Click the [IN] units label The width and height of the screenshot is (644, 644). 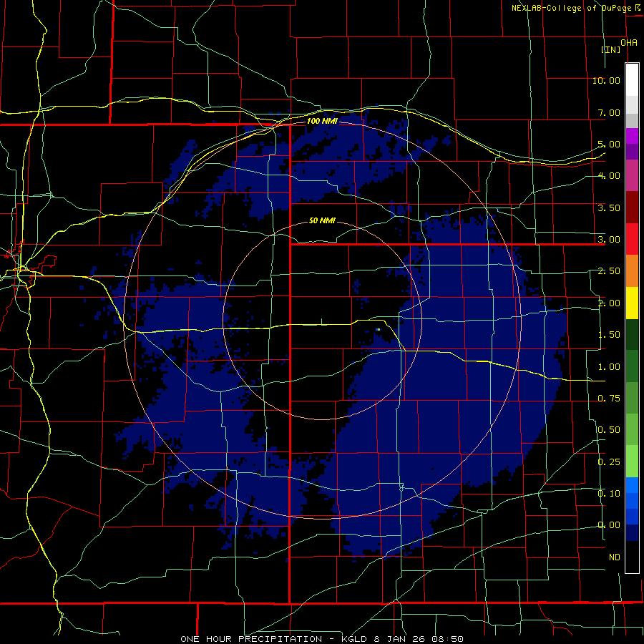click(611, 49)
